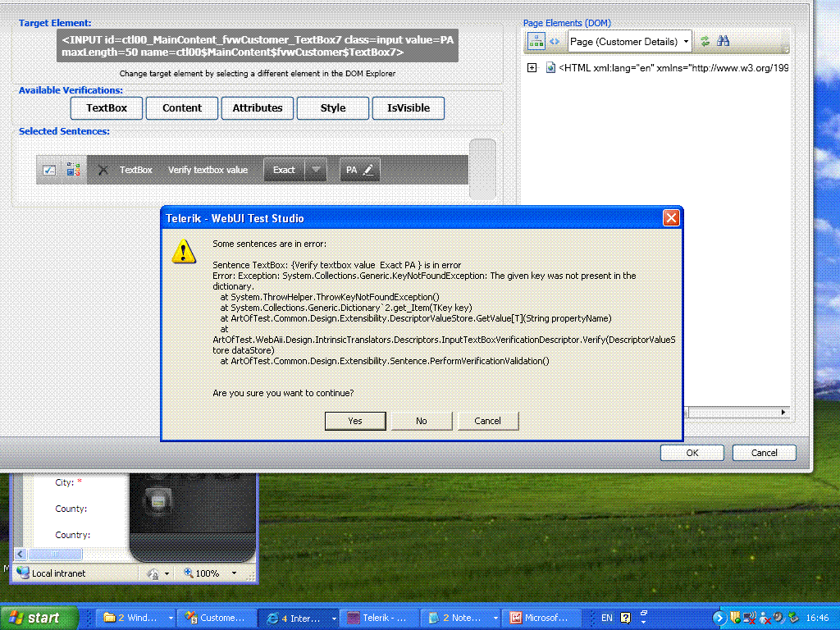Add a TextBox verification
The width and height of the screenshot is (840, 630).
point(107,107)
